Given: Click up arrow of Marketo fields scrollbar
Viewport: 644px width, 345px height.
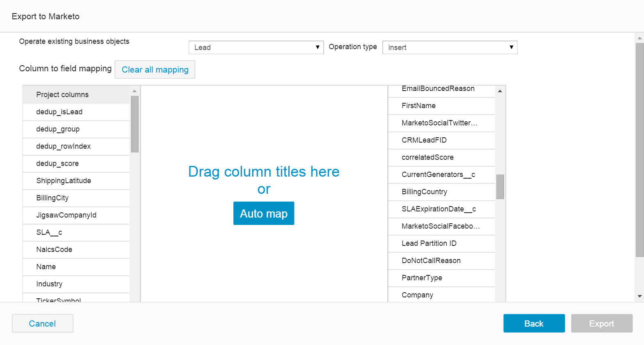Looking at the screenshot, I should pos(500,91).
